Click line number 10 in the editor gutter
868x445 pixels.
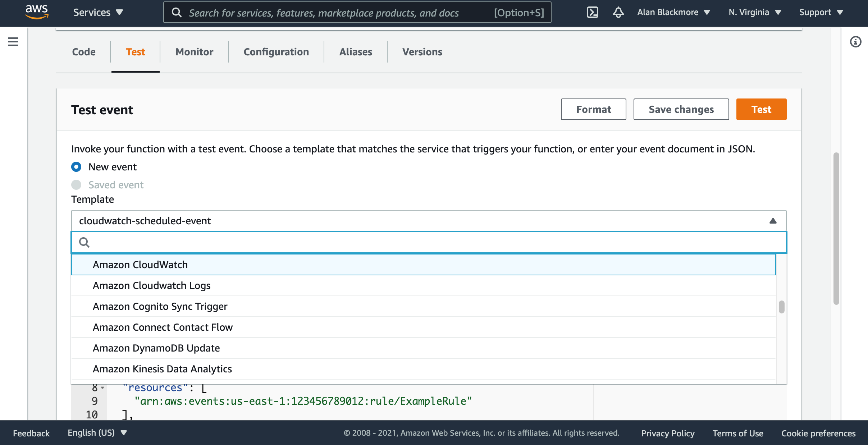tap(92, 415)
